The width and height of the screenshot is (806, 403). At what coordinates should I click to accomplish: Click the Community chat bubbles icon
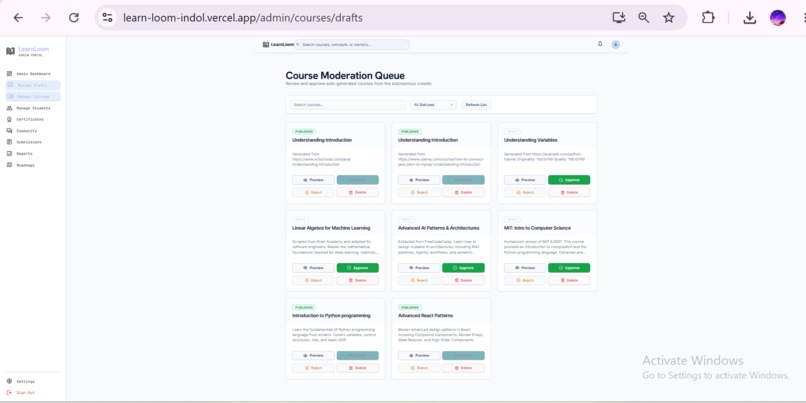(9, 131)
